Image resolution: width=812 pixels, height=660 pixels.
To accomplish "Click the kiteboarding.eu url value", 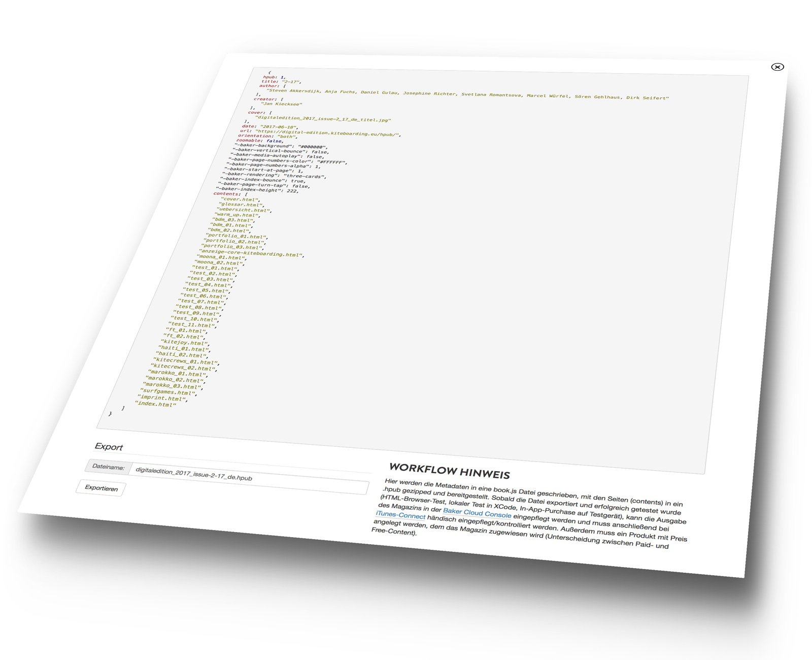I will 327,133.
